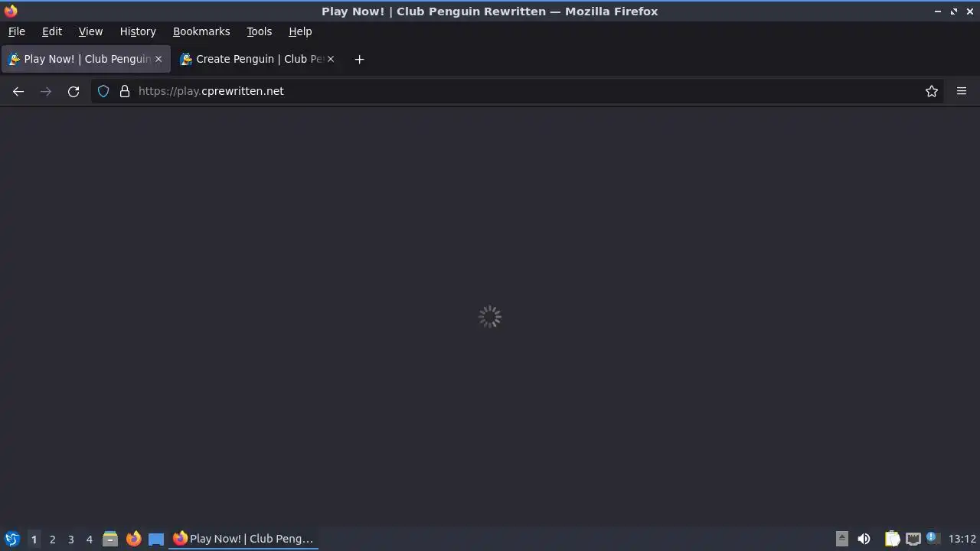Open the Tools menu

pos(259,31)
